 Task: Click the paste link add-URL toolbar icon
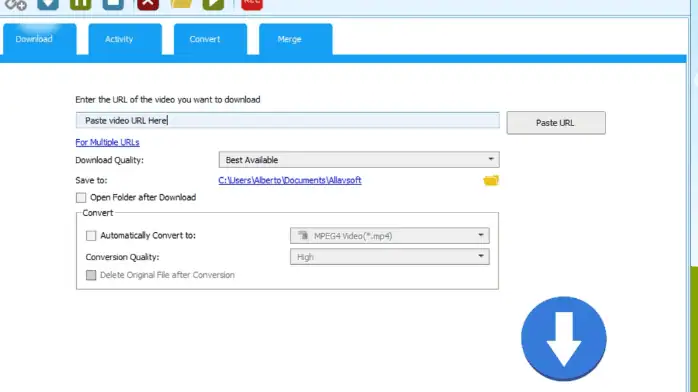point(16,4)
